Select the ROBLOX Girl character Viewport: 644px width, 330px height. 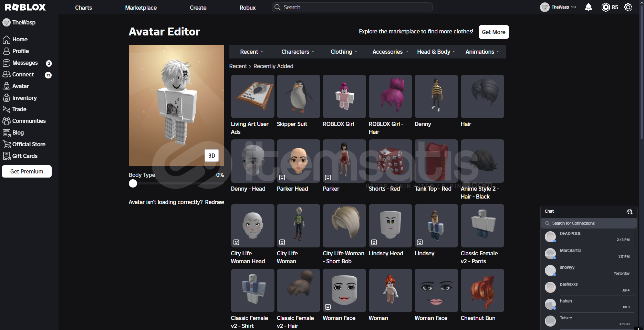pos(344,102)
